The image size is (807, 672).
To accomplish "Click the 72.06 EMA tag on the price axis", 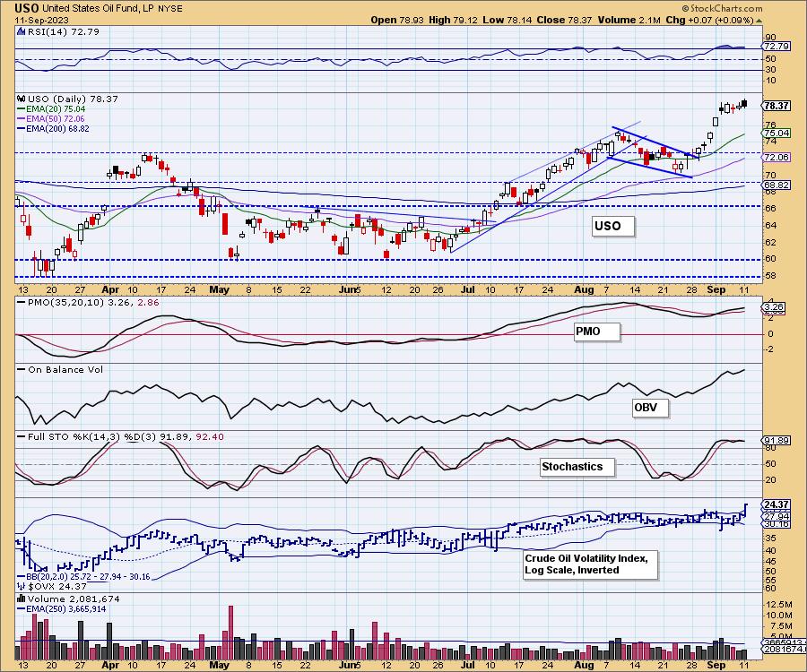I will (777, 157).
